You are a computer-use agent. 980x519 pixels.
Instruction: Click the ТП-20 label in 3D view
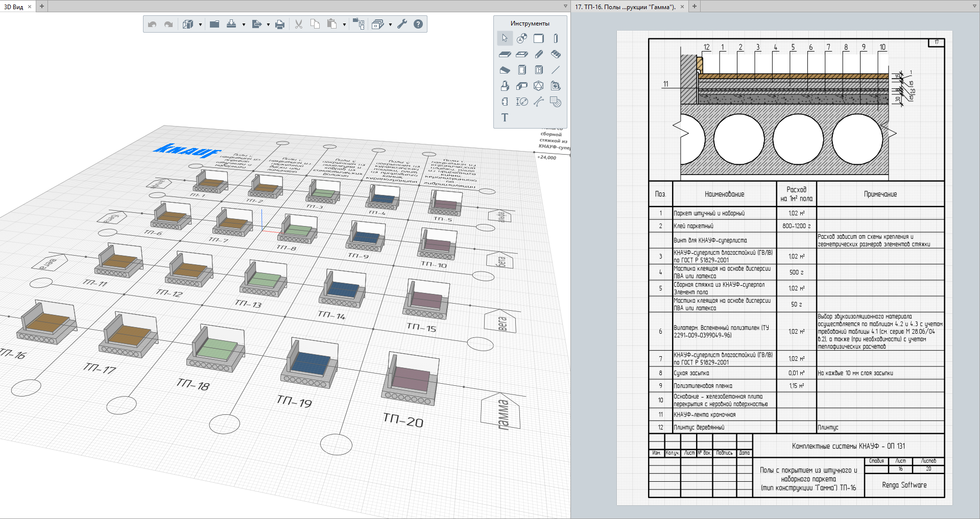pyautogui.click(x=403, y=421)
